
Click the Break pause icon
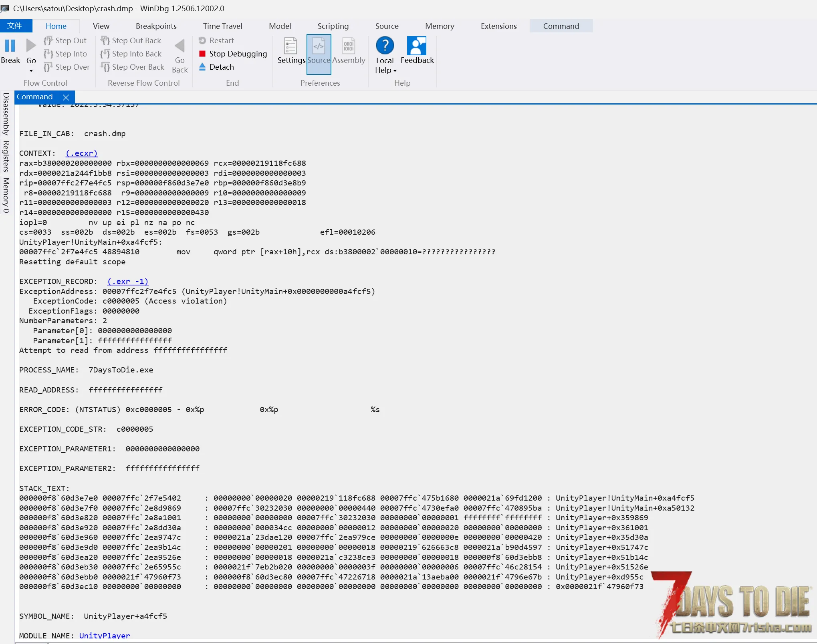[x=10, y=46]
